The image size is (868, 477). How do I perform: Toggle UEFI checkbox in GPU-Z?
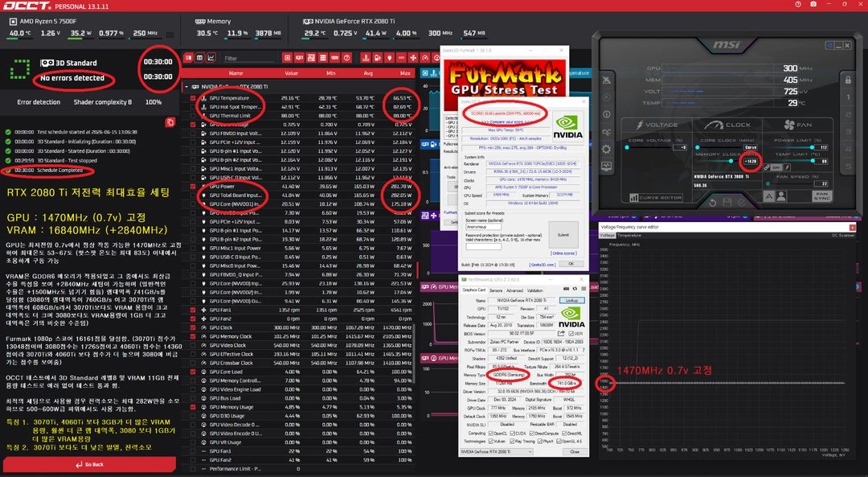pos(570,334)
